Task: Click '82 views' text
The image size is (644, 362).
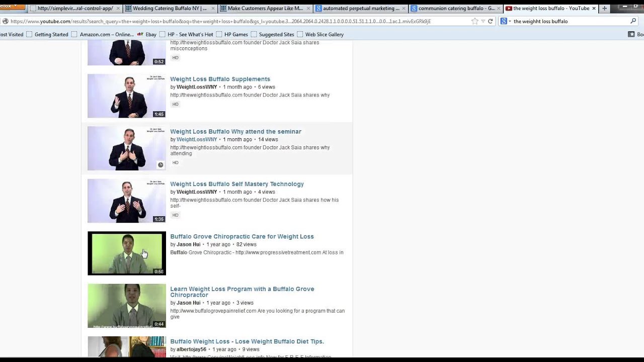Action: [x=246, y=244]
